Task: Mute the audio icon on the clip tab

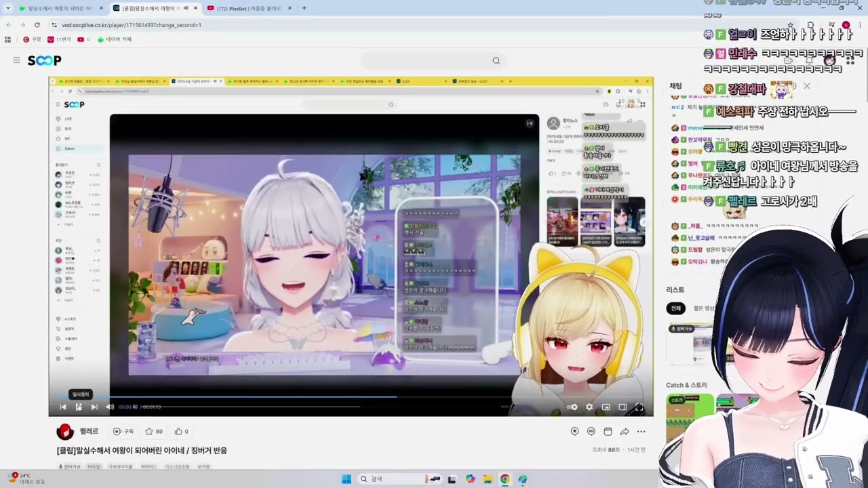Action: pos(184,8)
